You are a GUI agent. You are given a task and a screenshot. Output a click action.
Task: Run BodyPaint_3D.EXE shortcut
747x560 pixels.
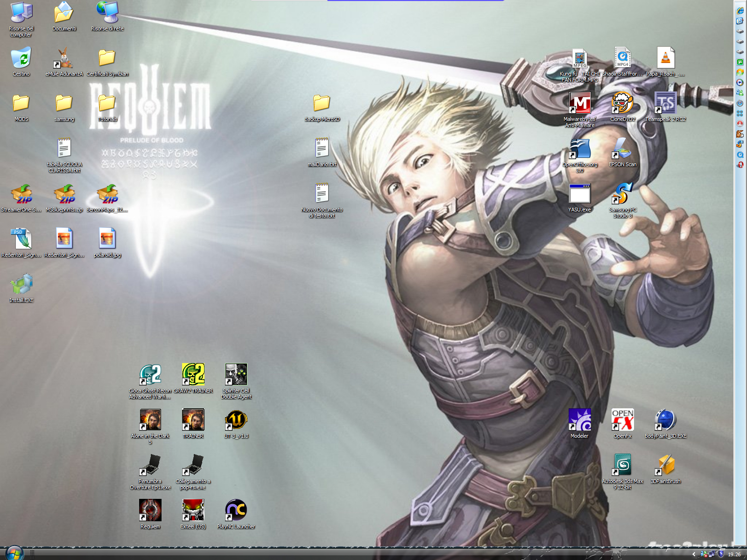click(x=665, y=424)
